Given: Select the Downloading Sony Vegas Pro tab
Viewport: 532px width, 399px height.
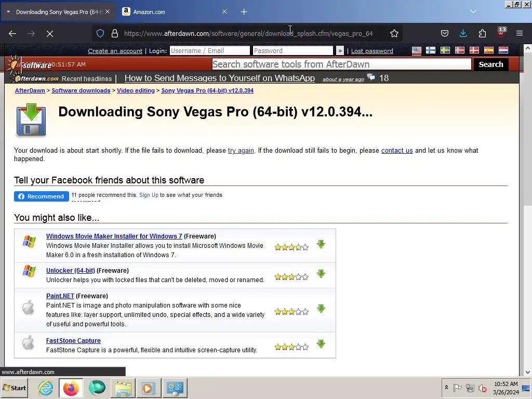Looking at the screenshot, I should coord(58,11).
